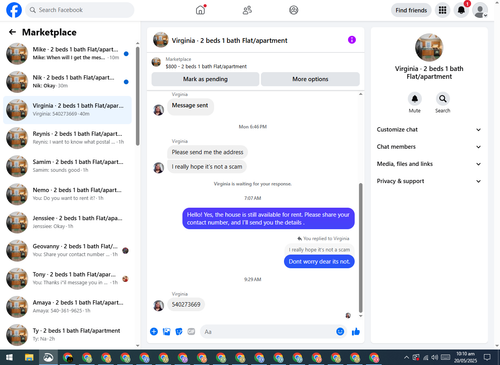Expand Chat members section
The image size is (500, 365).
pyautogui.click(x=429, y=147)
